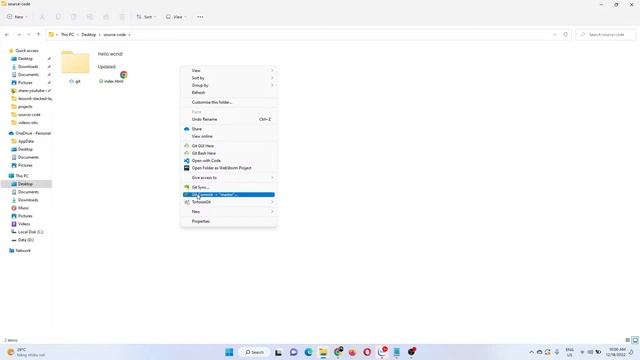The width and height of the screenshot is (640, 360).
Task: Click File Explorer icon in taskbar
Action: pos(323,352)
